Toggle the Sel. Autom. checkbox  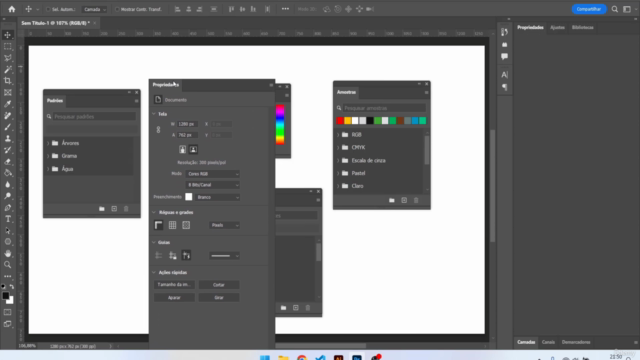pos(48,9)
